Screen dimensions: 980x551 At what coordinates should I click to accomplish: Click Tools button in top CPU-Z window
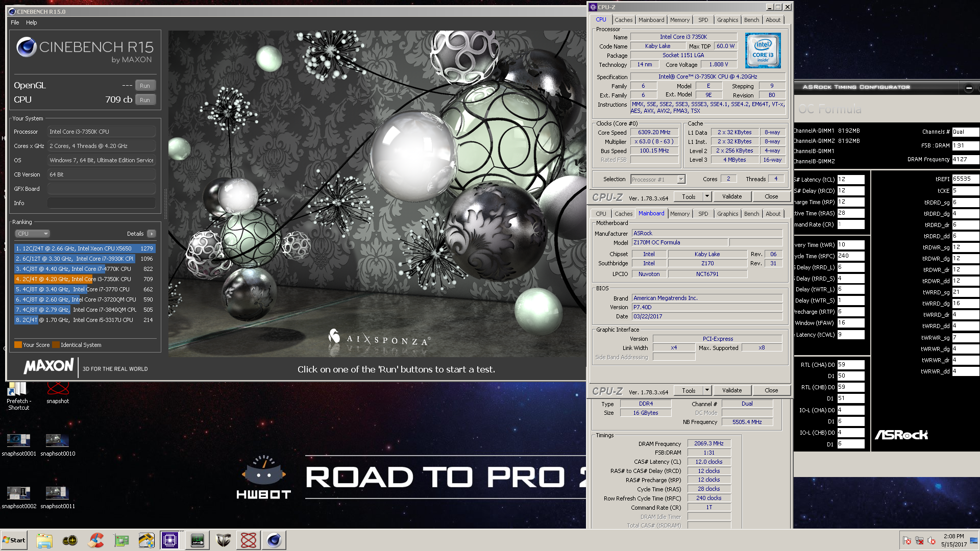click(x=689, y=196)
